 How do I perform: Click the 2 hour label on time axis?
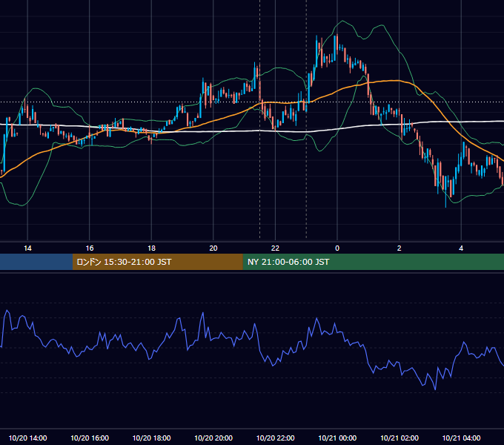coord(399,248)
